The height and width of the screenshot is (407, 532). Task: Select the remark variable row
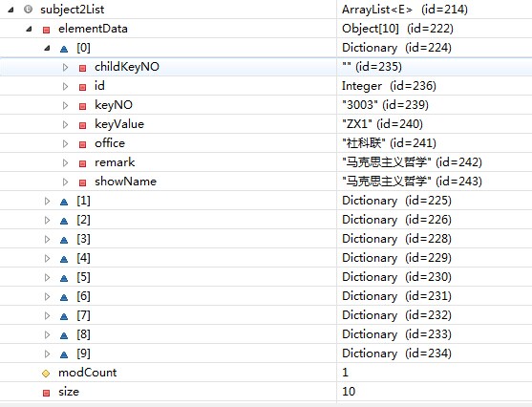pos(266,162)
